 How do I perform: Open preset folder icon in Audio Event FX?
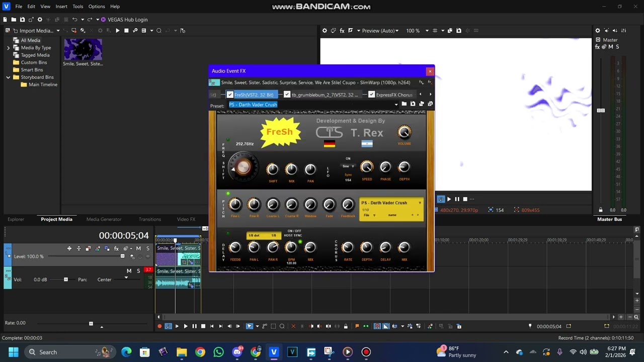404,104
